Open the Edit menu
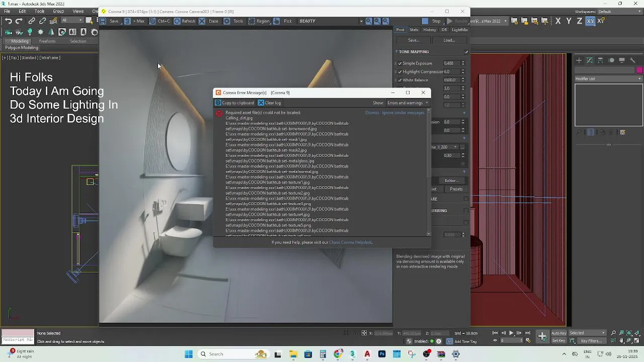This screenshot has height=362, width=644. coord(22,11)
